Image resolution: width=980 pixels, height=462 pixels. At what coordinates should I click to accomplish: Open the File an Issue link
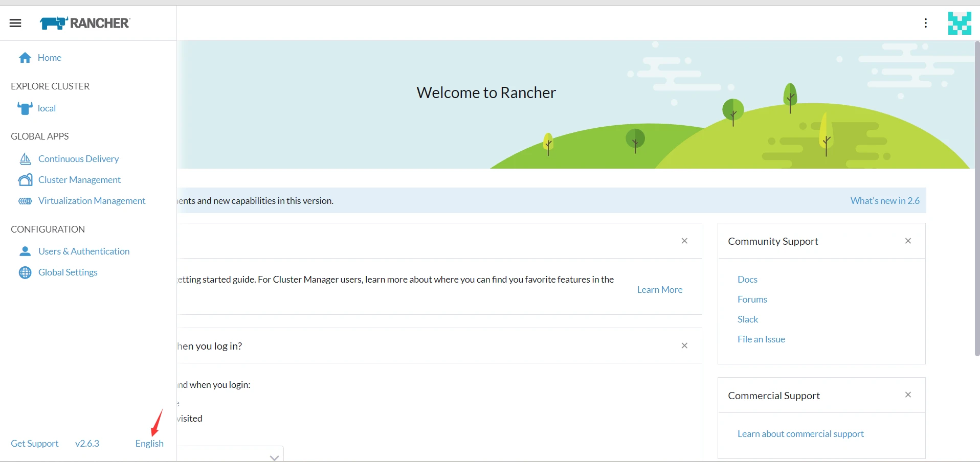tap(761, 339)
